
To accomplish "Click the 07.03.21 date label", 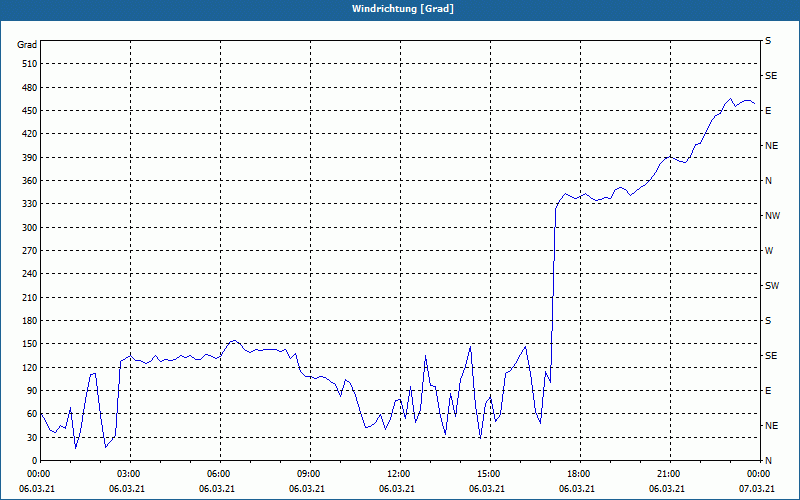I will point(757,489).
